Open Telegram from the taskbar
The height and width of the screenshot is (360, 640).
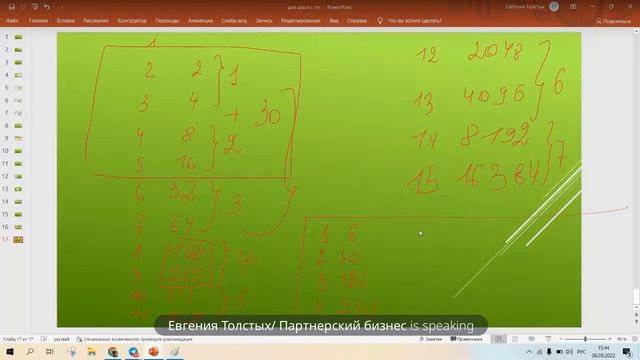pyautogui.click(x=133, y=352)
